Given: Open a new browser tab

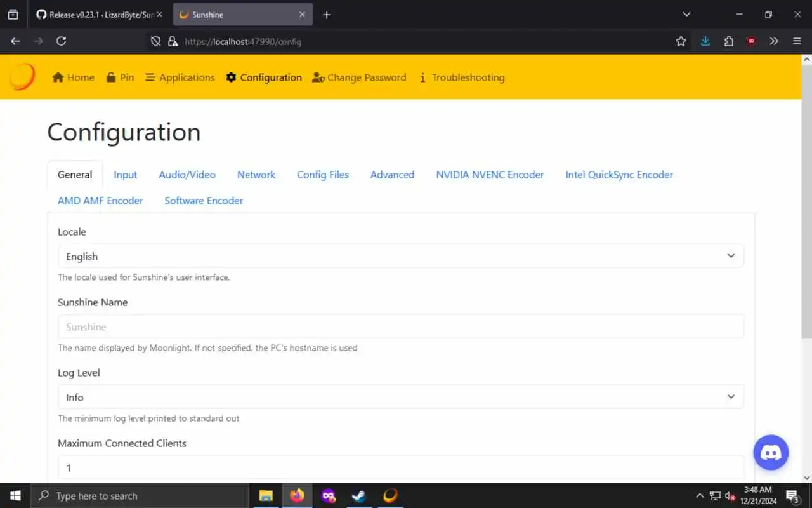Looking at the screenshot, I should click(327, 15).
